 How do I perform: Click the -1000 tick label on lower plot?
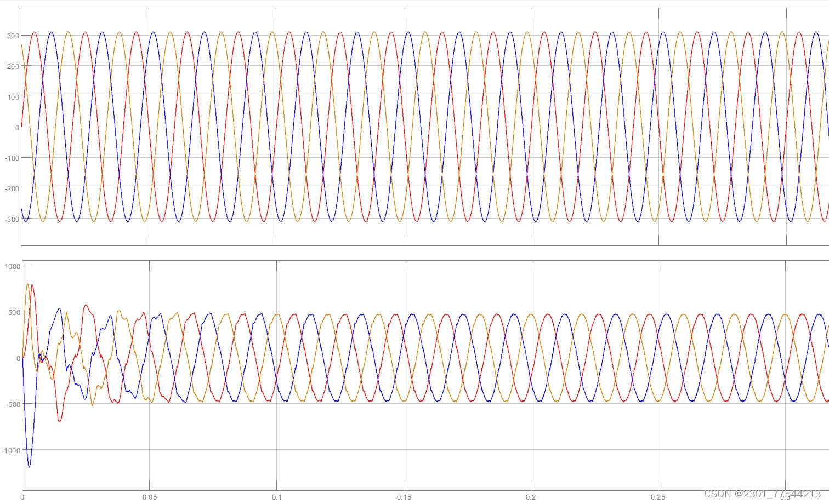(x=11, y=450)
